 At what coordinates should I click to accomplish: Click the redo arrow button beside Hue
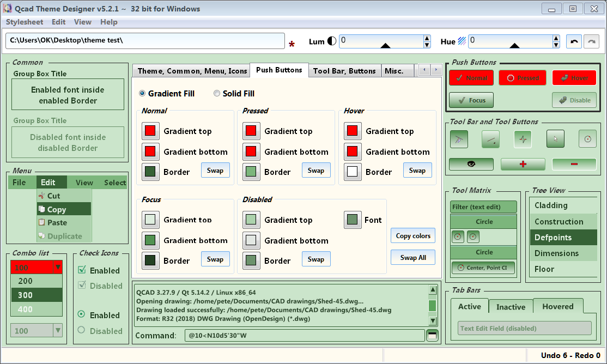(x=591, y=42)
